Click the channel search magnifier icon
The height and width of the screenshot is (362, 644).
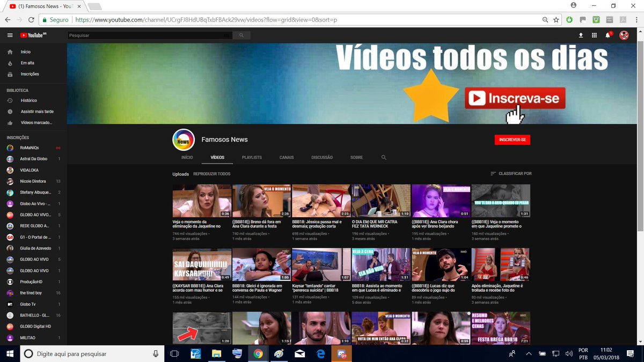click(384, 158)
